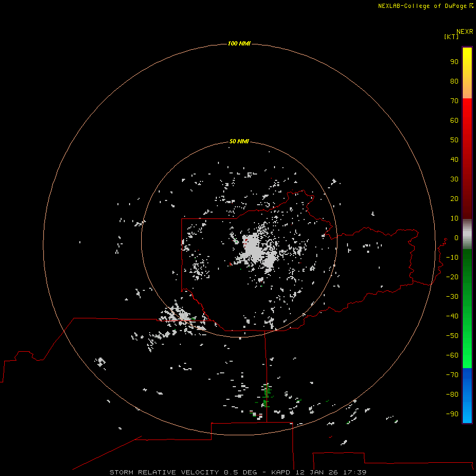Click the 12 JAN 26 date in caption

[317, 472]
